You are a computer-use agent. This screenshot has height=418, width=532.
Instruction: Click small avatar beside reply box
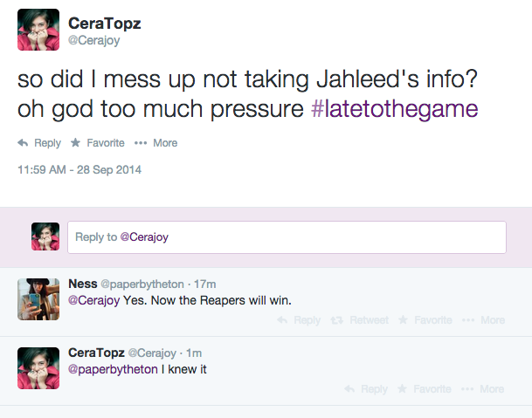[x=45, y=236]
